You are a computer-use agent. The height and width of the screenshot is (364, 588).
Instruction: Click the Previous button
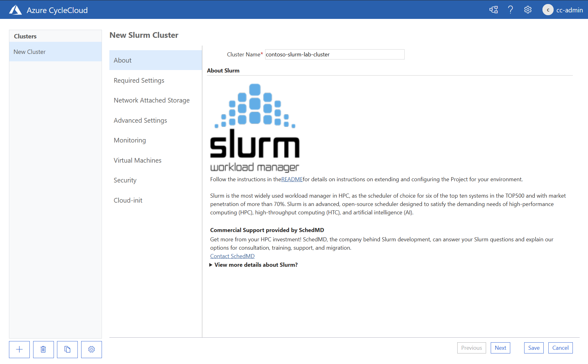tap(472, 348)
